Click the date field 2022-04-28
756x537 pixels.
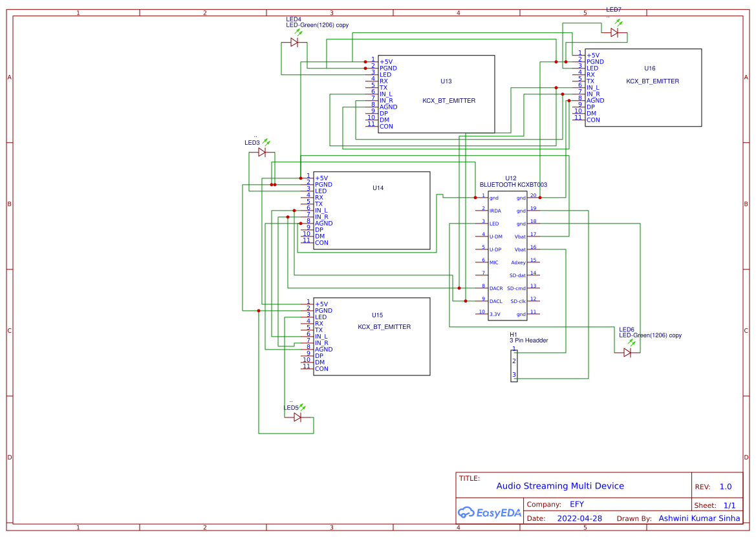(579, 518)
